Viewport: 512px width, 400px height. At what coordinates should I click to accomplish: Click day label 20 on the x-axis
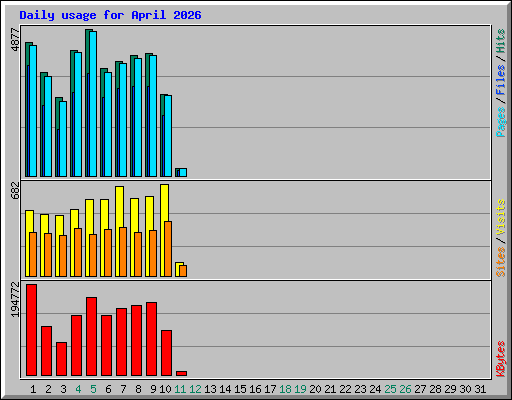(315, 389)
